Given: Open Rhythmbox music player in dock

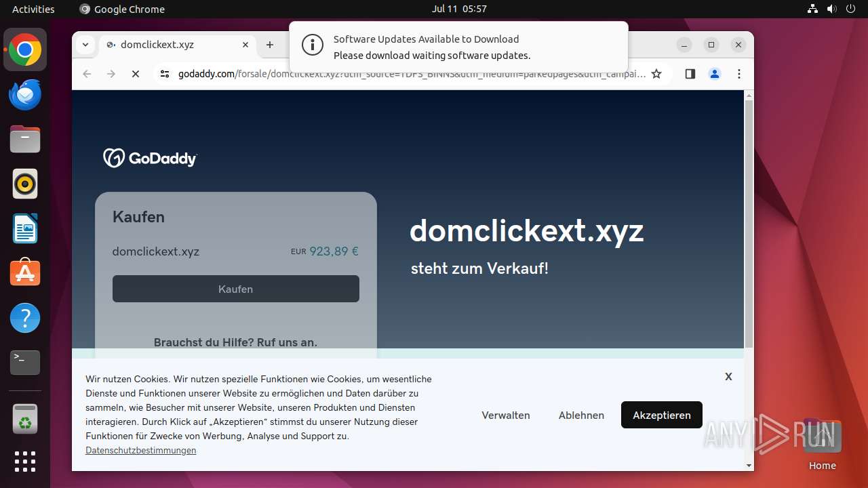Looking at the screenshot, I should click(x=25, y=184).
